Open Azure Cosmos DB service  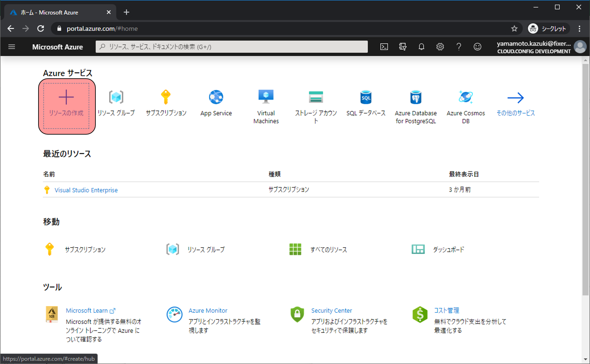coord(465,97)
